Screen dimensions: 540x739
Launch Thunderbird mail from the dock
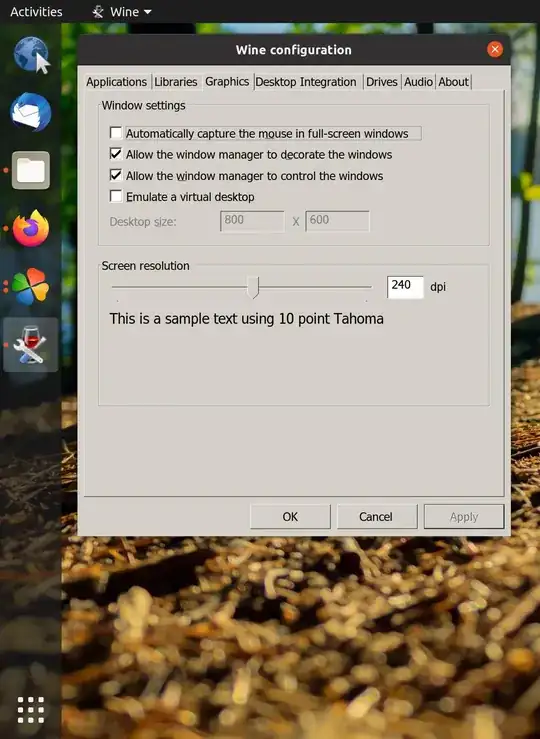click(31, 112)
